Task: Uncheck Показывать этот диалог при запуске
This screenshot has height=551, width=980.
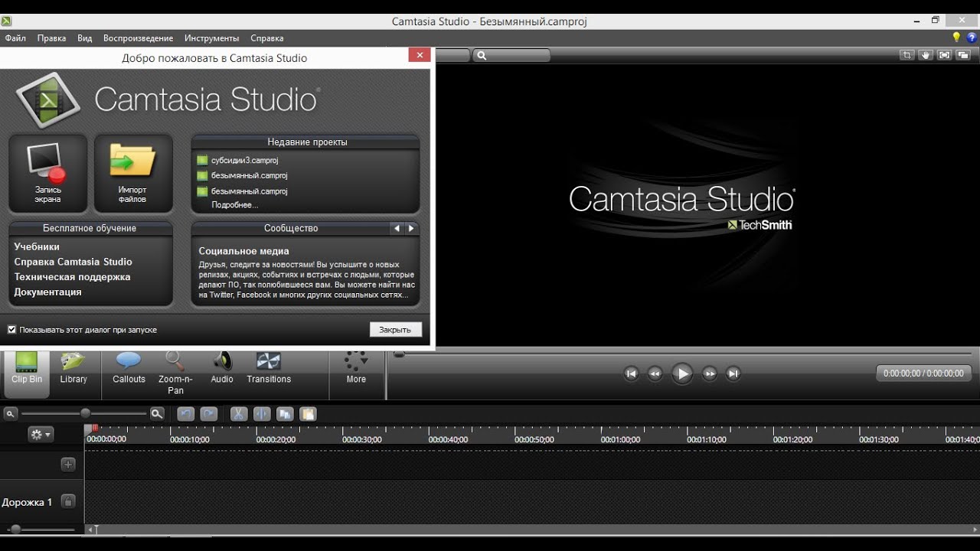Action: coord(11,330)
